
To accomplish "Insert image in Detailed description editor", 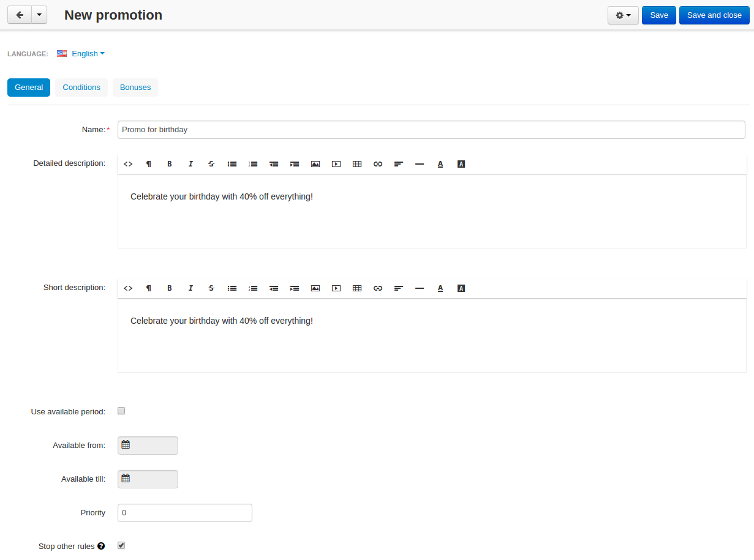I will click(315, 164).
